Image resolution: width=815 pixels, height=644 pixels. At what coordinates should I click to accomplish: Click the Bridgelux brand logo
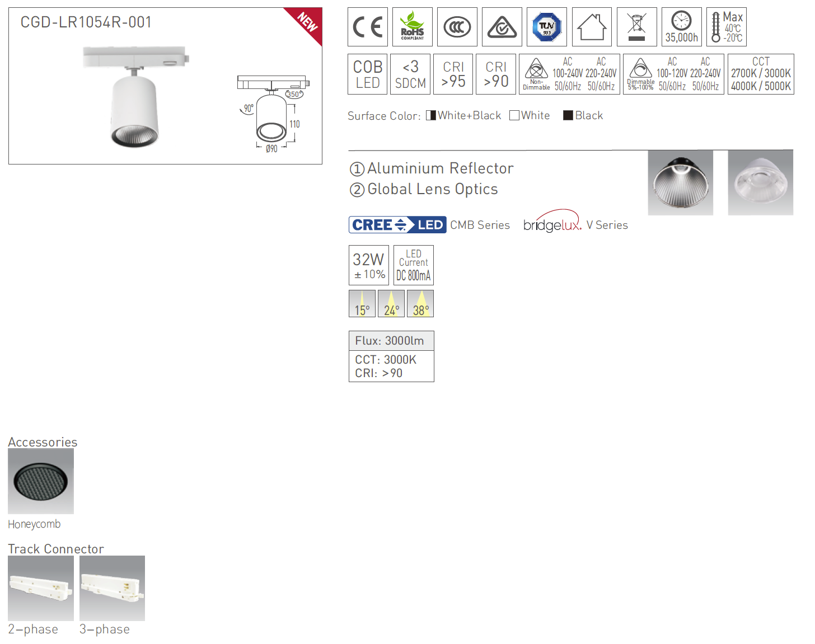click(553, 222)
